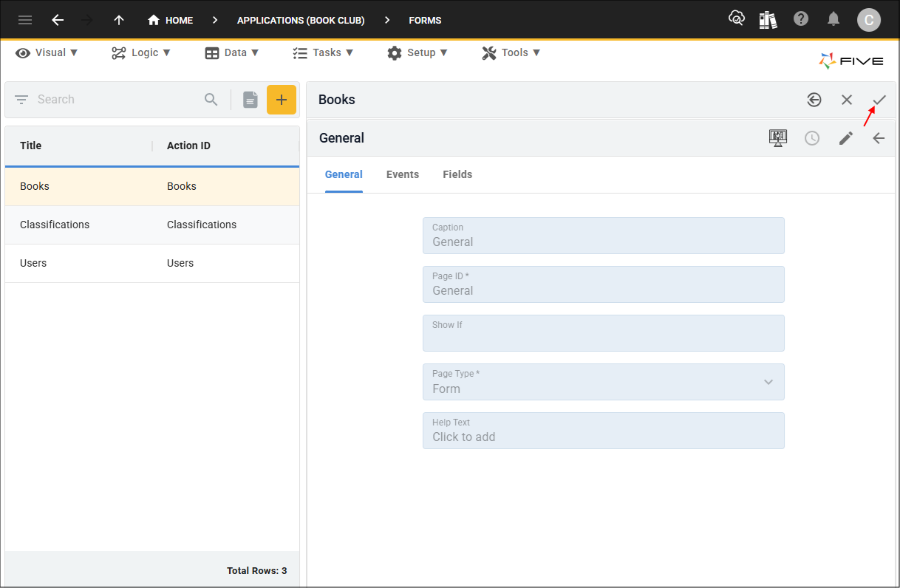Go to HOME breadcrumb
The width and height of the screenshot is (900, 588).
(x=170, y=20)
